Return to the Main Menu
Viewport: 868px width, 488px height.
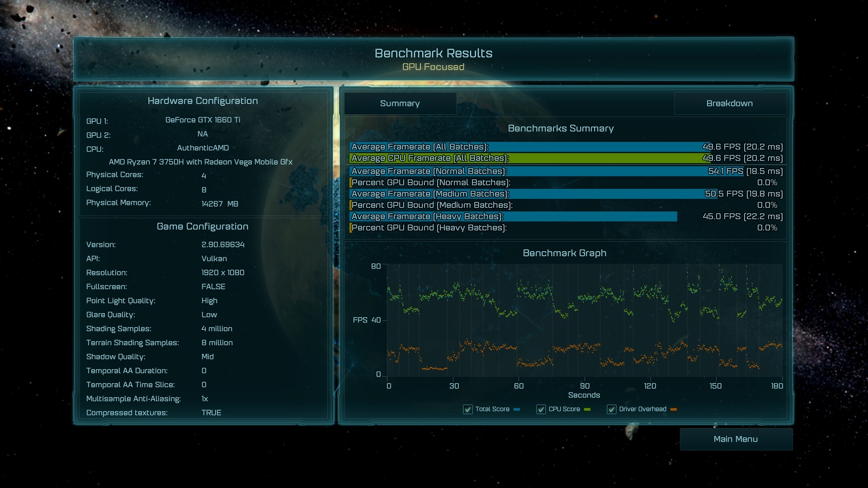click(736, 439)
